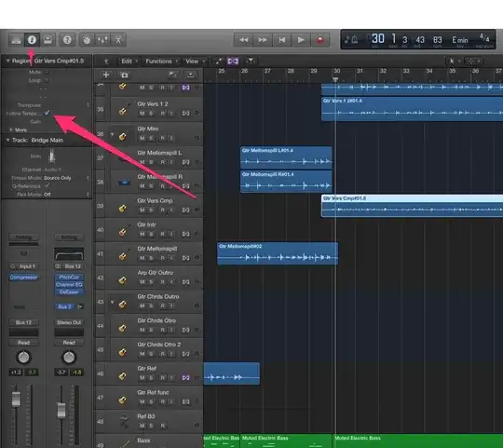Open the Editors scissors button
The image size is (503, 448).
118,40
